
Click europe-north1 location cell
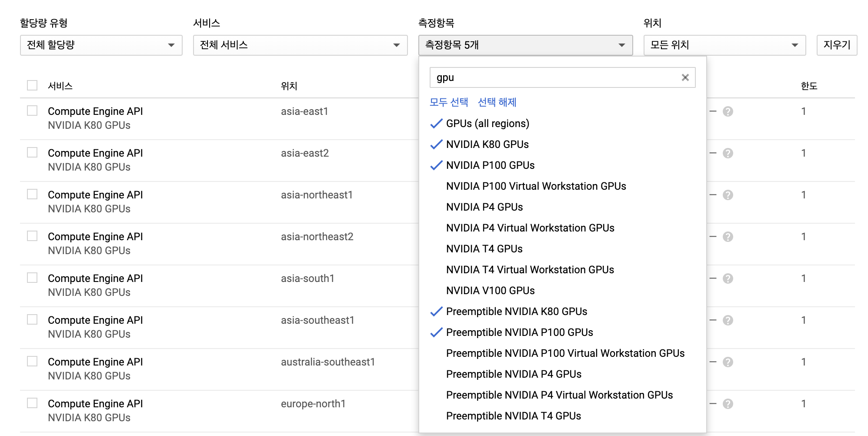point(313,404)
